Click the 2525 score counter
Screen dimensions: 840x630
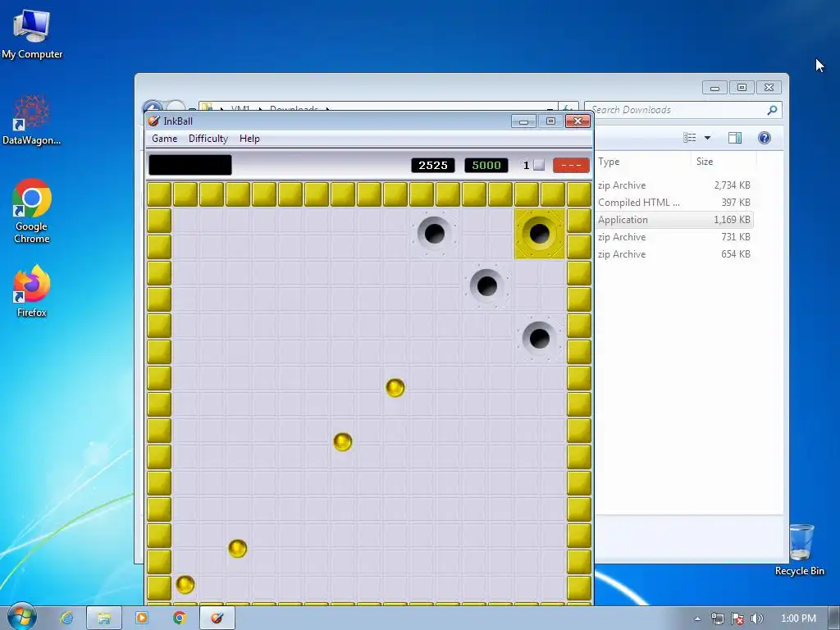pyautogui.click(x=433, y=165)
